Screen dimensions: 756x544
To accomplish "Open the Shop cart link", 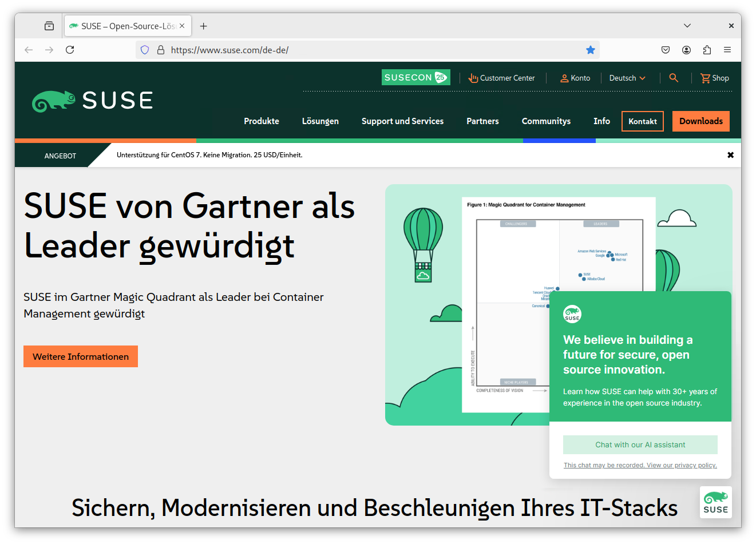I will coord(714,78).
